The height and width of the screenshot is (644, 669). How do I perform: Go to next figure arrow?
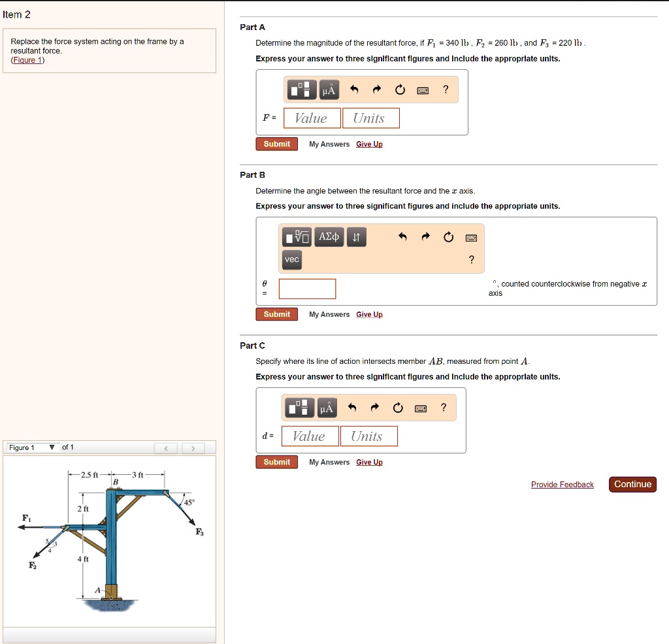click(x=193, y=448)
